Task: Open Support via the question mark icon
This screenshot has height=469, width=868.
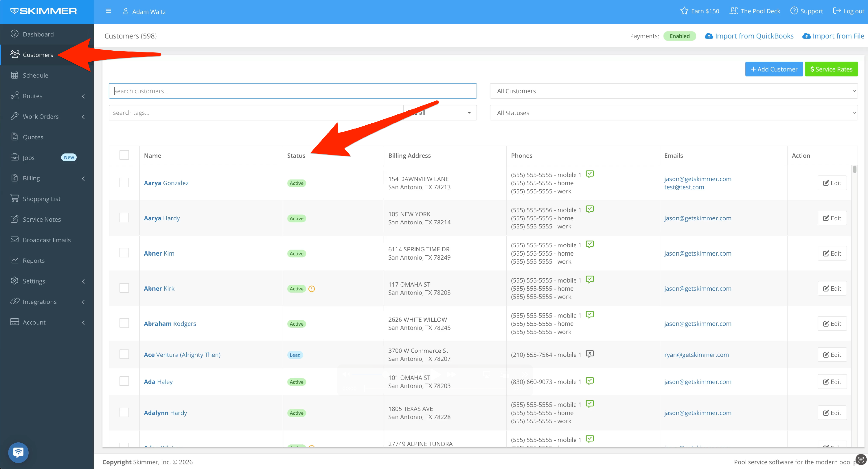Action: [x=794, y=11]
